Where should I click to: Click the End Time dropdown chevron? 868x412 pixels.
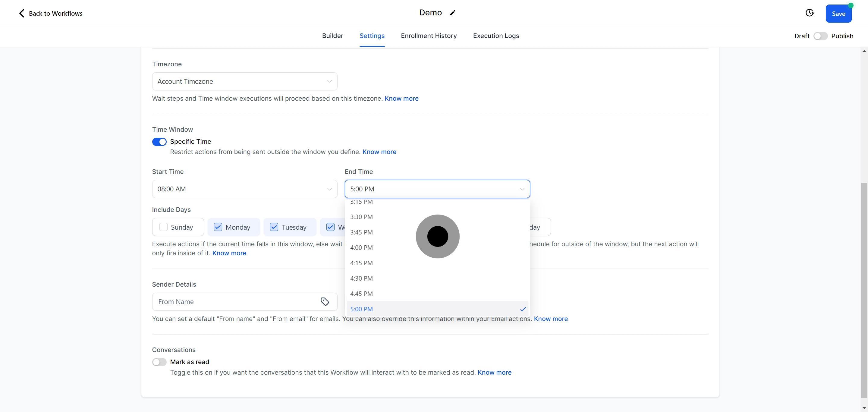coord(522,189)
